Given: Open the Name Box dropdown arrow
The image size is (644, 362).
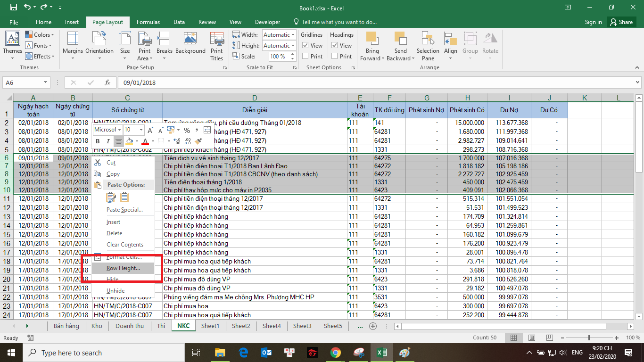Looking at the screenshot, I should pos(46,82).
